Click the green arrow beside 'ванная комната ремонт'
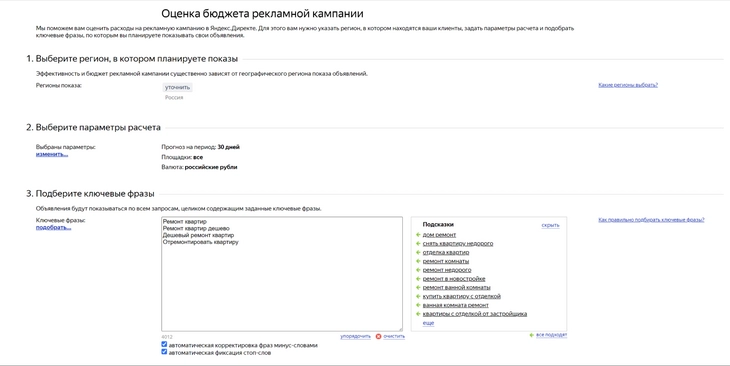The height and width of the screenshot is (366, 730). pos(418,305)
